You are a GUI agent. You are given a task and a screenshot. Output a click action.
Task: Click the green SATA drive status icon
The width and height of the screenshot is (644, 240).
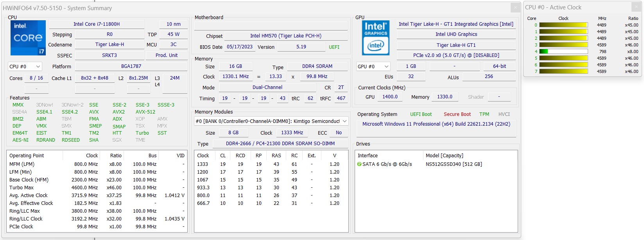pyautogui.click(x=359, y=164)
